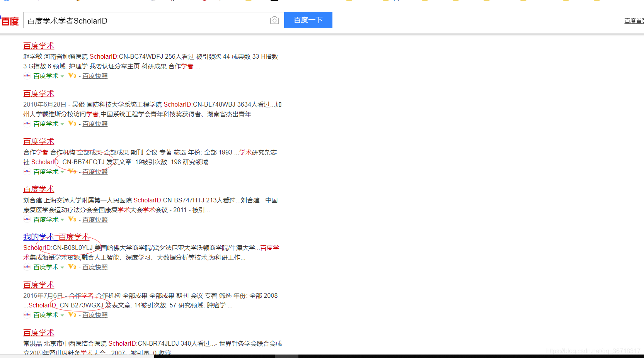
Task: Expand source dropdown arrow in 赵学敏 result
Action: pyautogui.click(x=62, y=76)
